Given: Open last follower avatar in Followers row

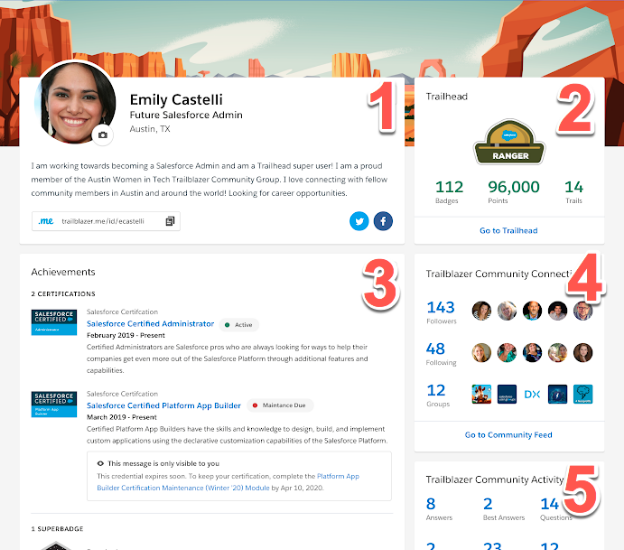Looking at the screenshot, I should tap(583, 311).
